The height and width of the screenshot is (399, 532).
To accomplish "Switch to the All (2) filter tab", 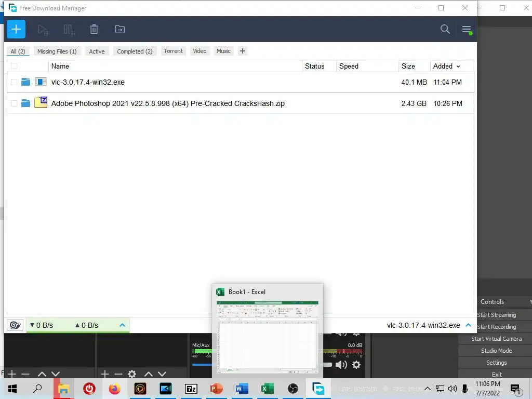I will [18, 51].
